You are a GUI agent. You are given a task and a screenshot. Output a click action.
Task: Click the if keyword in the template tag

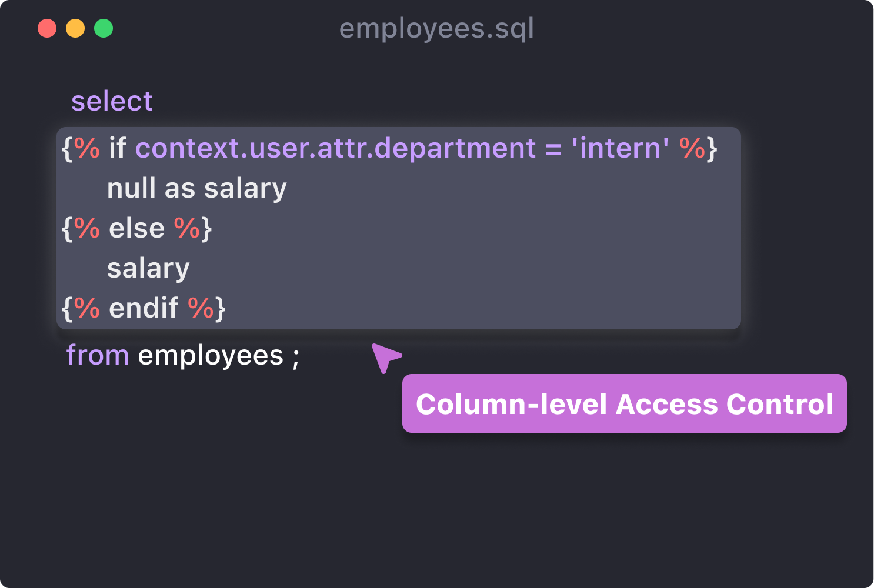(x=117, y=148)
